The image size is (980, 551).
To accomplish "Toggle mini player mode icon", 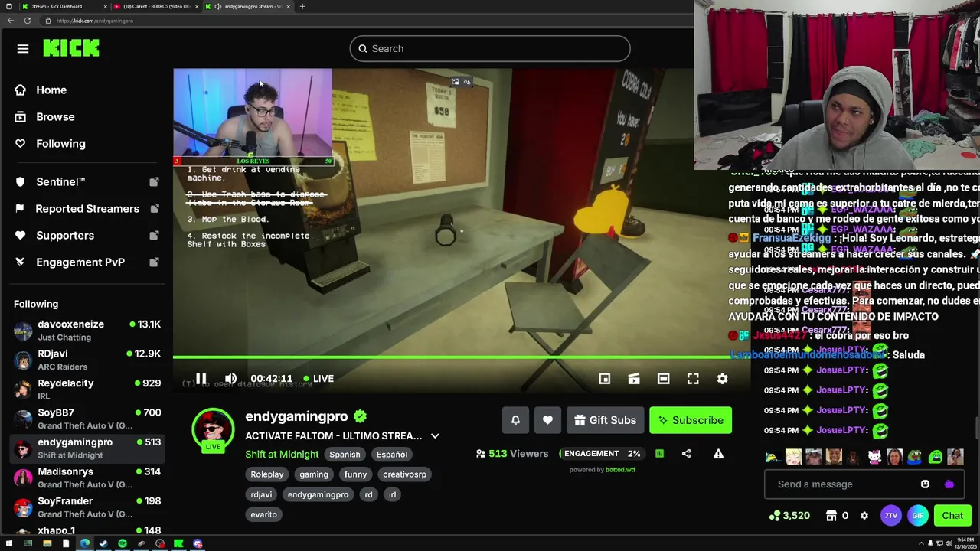I will [x=604, y=379].
